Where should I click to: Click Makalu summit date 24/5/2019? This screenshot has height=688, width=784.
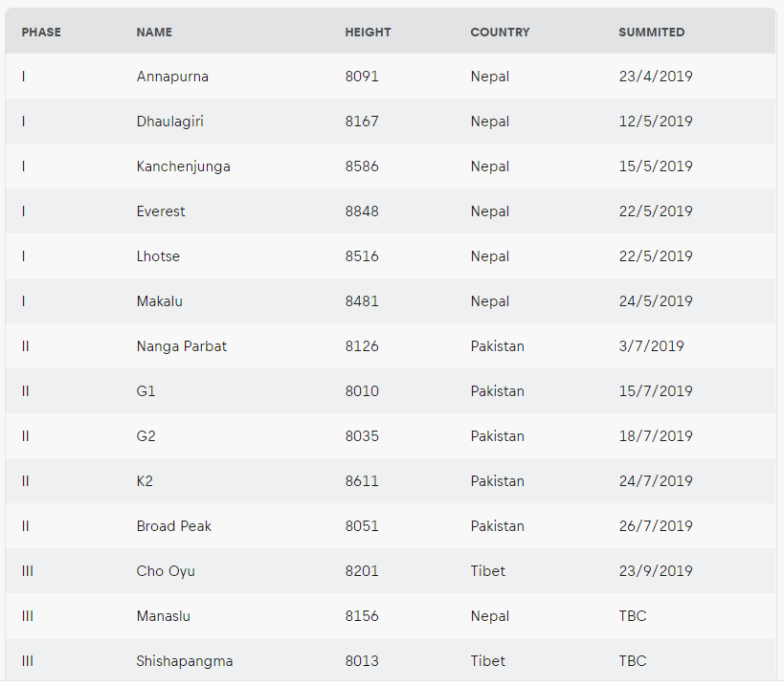(655, 301)
